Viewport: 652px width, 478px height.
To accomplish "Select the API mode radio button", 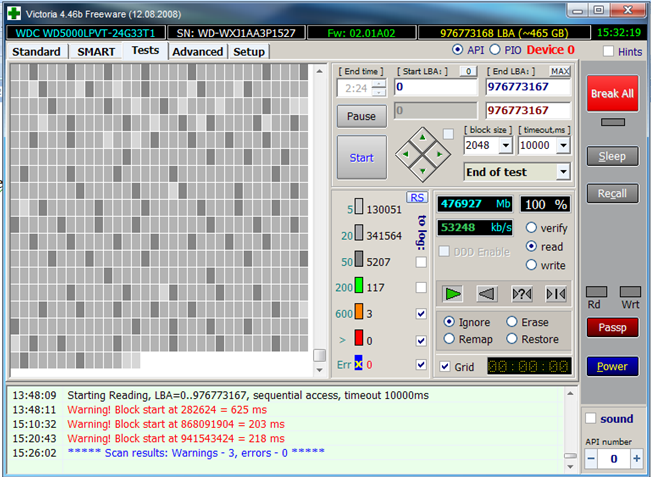I will pos(457,50).
